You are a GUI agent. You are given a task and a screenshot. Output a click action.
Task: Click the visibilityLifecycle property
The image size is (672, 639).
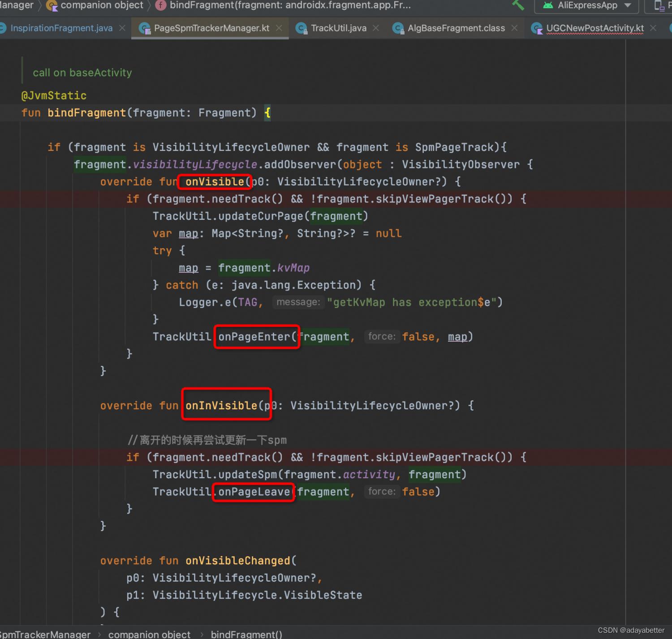click(x=195, y=165)
